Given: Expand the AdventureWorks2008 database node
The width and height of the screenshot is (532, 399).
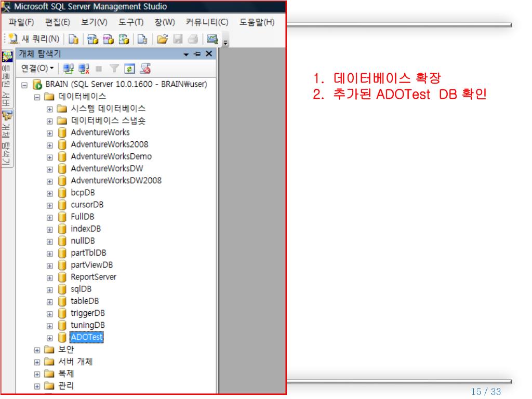Looking at the screenshot, I should coord(49,145).
